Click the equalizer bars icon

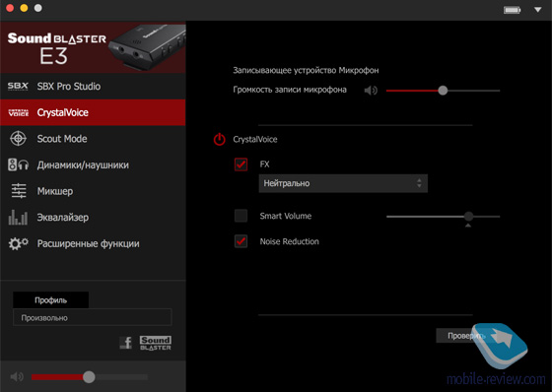[18, 217]
